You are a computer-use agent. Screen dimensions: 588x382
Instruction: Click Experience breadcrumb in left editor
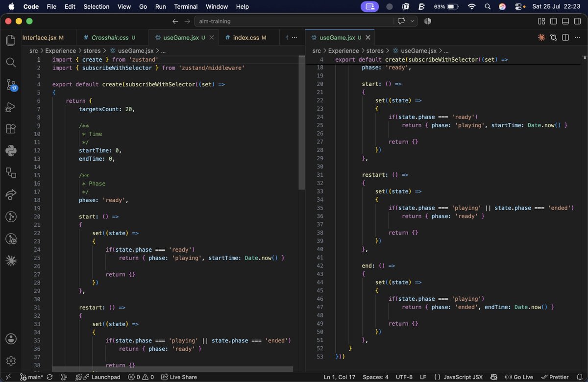tap(61, 50)
